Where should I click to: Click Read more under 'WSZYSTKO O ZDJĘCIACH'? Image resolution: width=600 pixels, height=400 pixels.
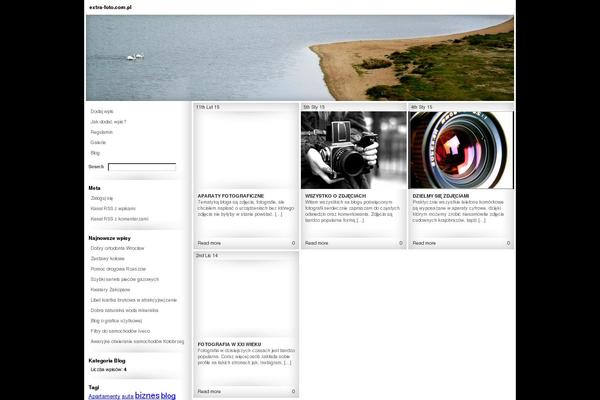316,243
